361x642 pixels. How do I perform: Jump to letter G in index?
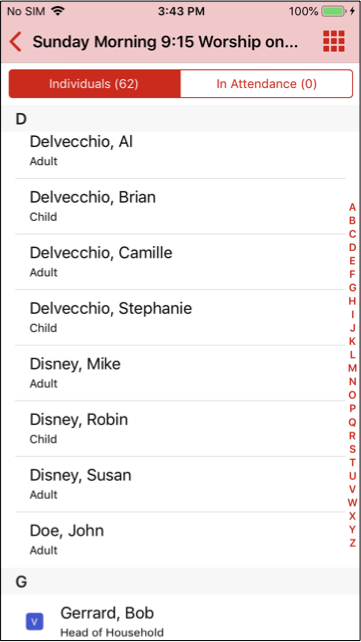coord(352,287)
